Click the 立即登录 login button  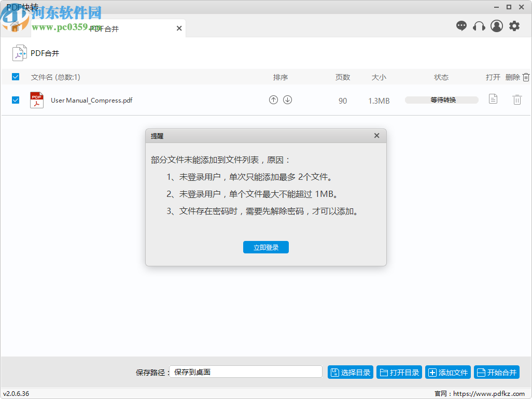[265, 247]
